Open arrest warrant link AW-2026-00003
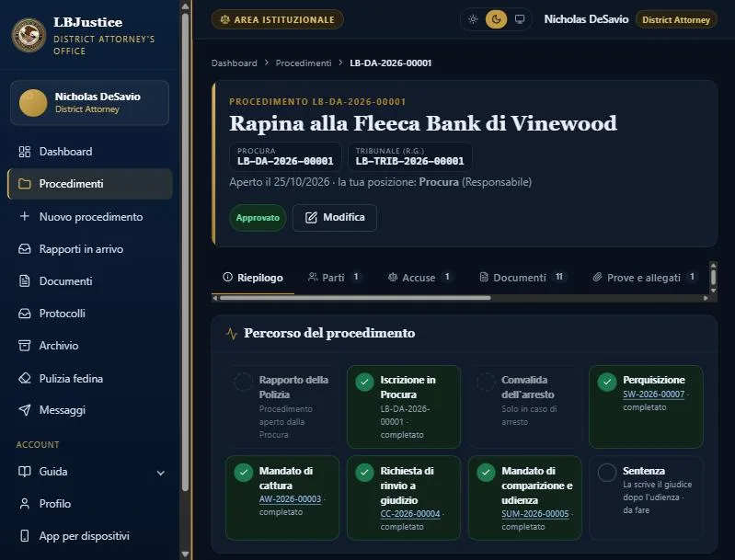This screenshot has height=560, width=735. pyautogui.click(x=290, y=499)
